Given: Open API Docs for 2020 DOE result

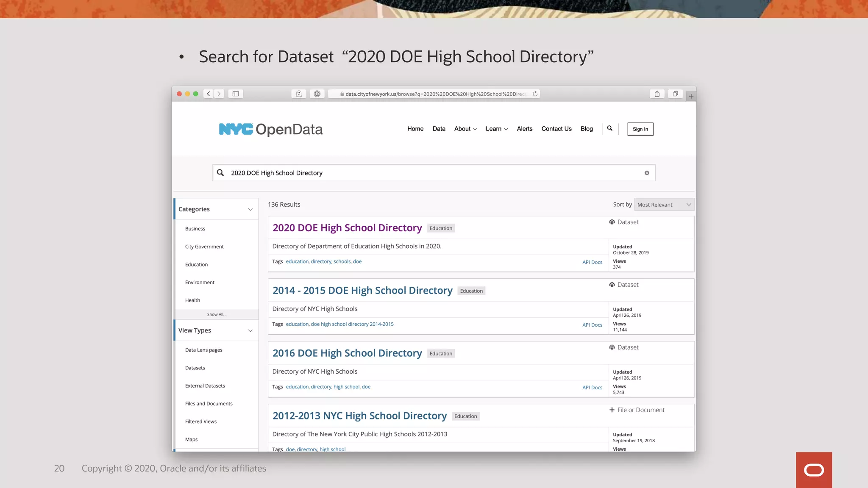Looking at the screenshot, I should [x=592, y=262].
